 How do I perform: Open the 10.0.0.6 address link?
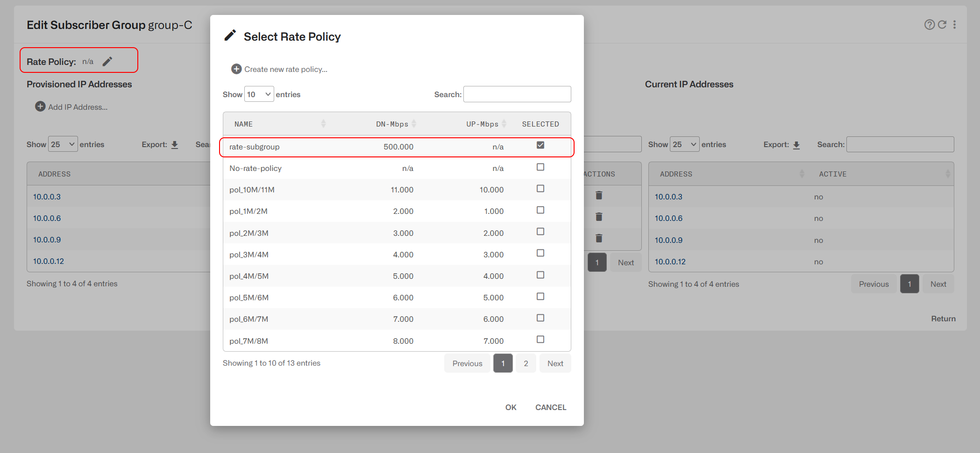coord(47,218)
